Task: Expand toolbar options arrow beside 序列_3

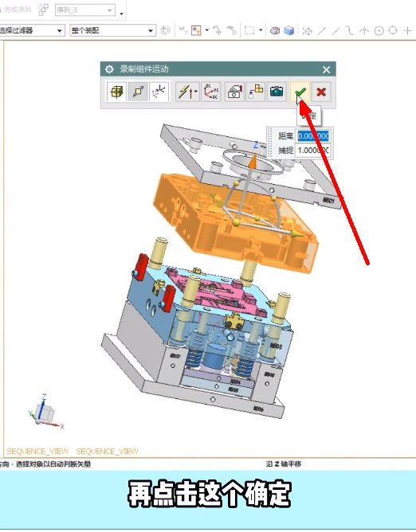Action: pyautogui.click(x=121, y=14)
